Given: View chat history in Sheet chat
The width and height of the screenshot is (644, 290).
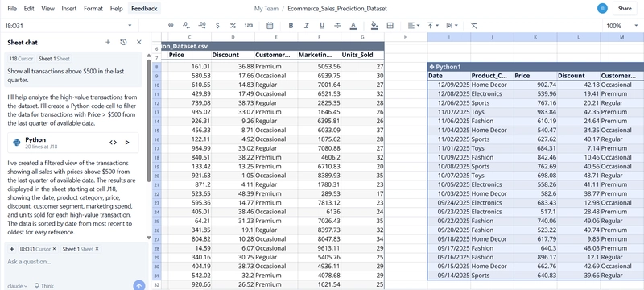Looking at the screenshot, I should pos(123,42).
